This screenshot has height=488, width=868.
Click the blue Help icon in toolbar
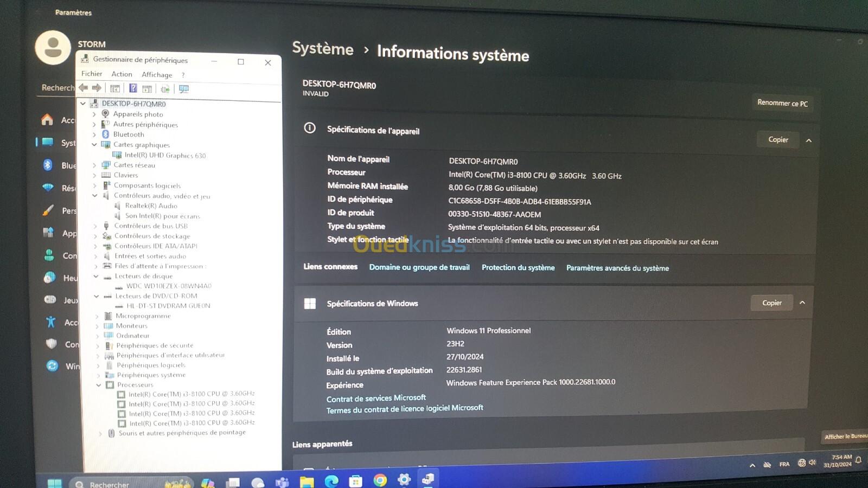click(x=133, y=88)
